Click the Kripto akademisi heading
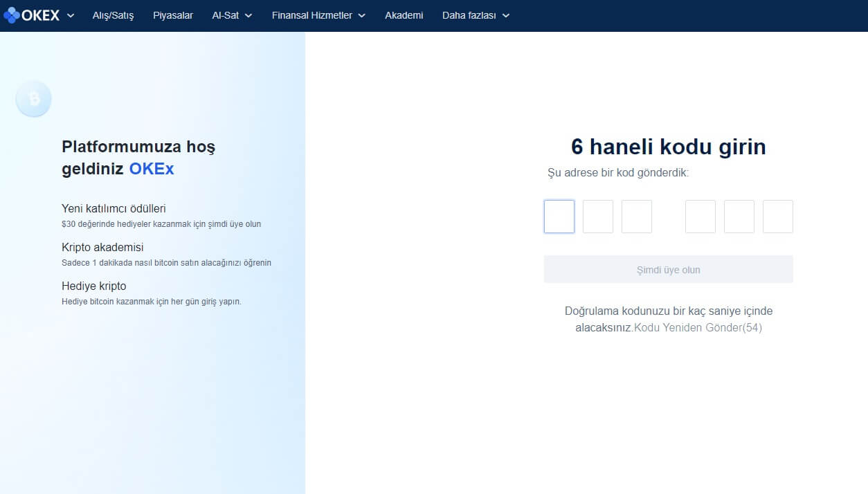868x494 pixels. coord(102,247)
